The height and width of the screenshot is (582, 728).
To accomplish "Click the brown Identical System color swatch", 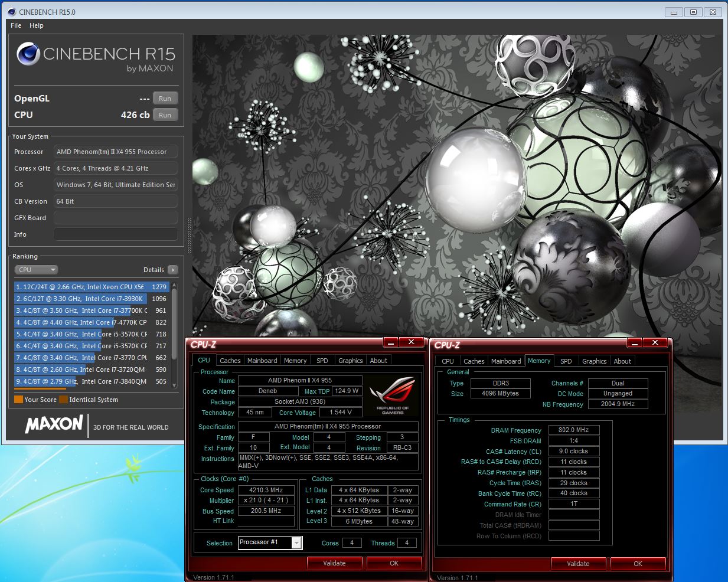I will 64,400.
